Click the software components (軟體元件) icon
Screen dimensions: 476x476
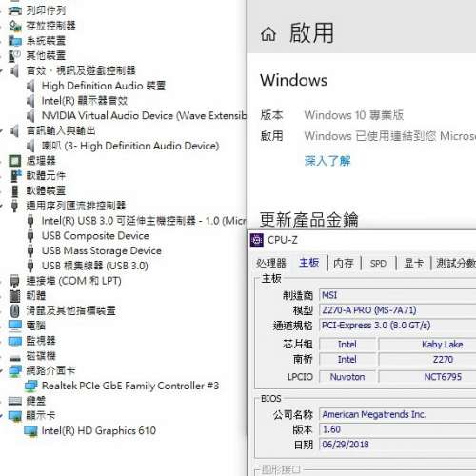16,176
